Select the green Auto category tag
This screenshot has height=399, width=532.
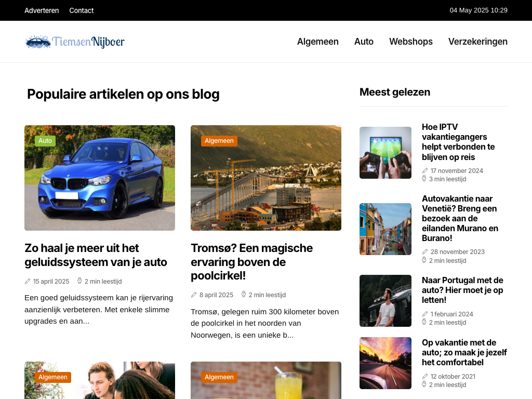45,141
